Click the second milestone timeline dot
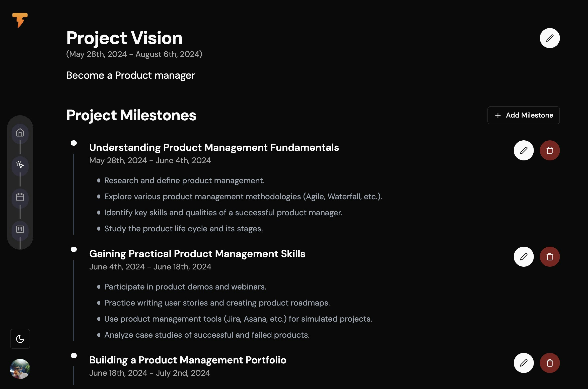Screen dimensions: 588x389 click(x=74, y=249)
